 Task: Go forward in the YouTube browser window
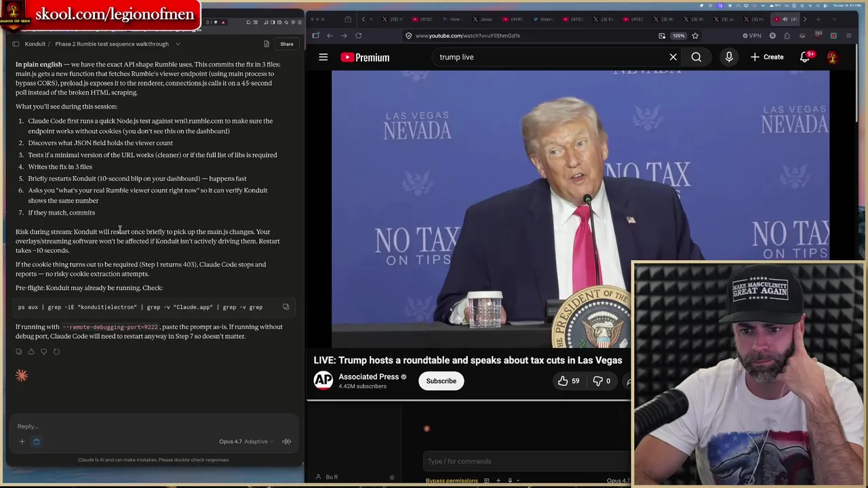[x=344, y=35]
